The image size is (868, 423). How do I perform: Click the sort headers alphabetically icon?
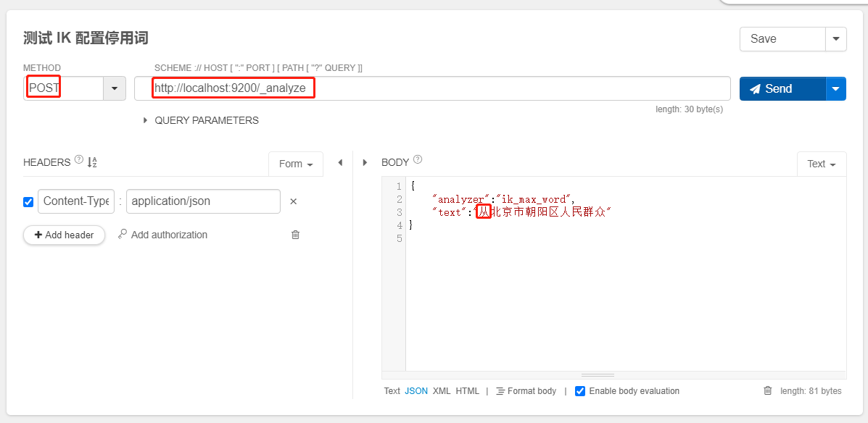tap(92, 162)
